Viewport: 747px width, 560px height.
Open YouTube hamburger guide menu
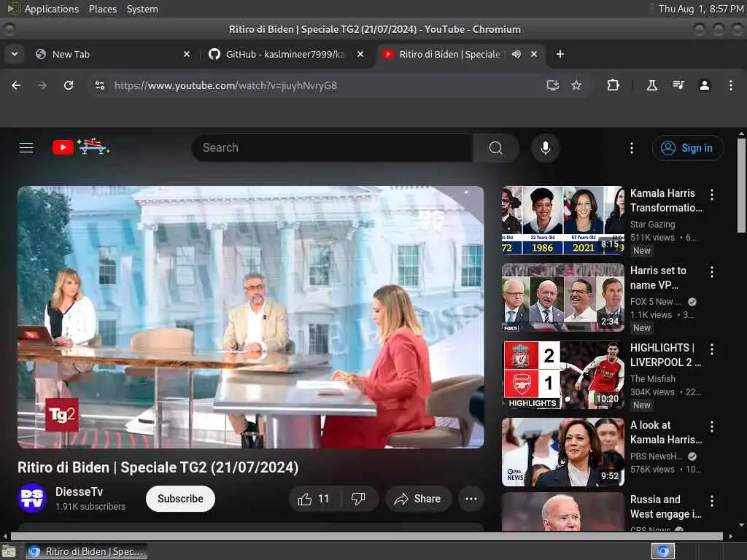click(26, 147)
